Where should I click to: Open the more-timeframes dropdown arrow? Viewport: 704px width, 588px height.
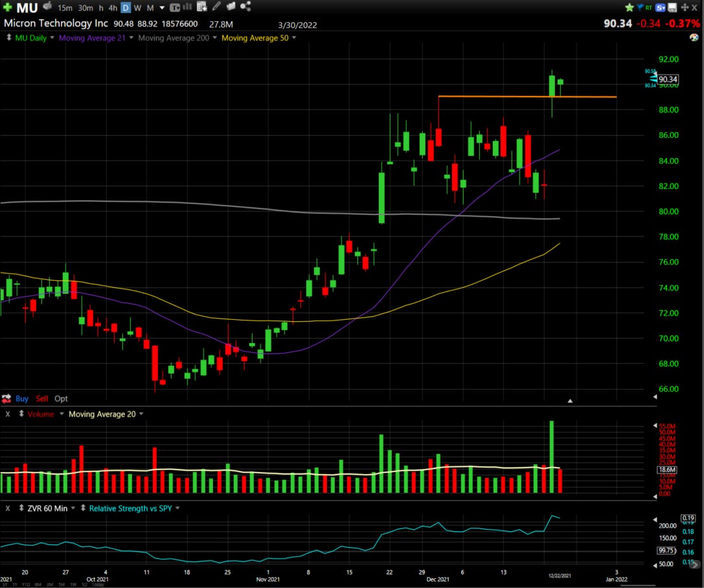tap(162, 8)
